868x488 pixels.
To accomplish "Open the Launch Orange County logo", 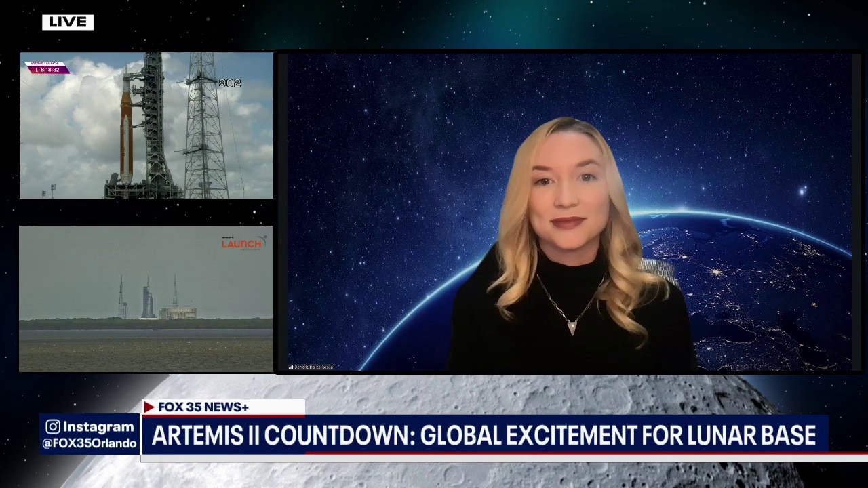I will click(x=243, y=243).
